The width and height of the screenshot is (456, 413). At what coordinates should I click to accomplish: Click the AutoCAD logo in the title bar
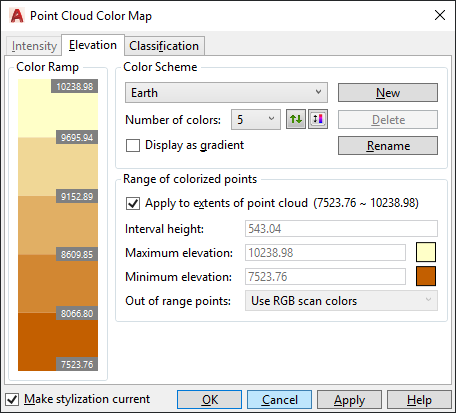pyautogui.click(x=17, y=16)
